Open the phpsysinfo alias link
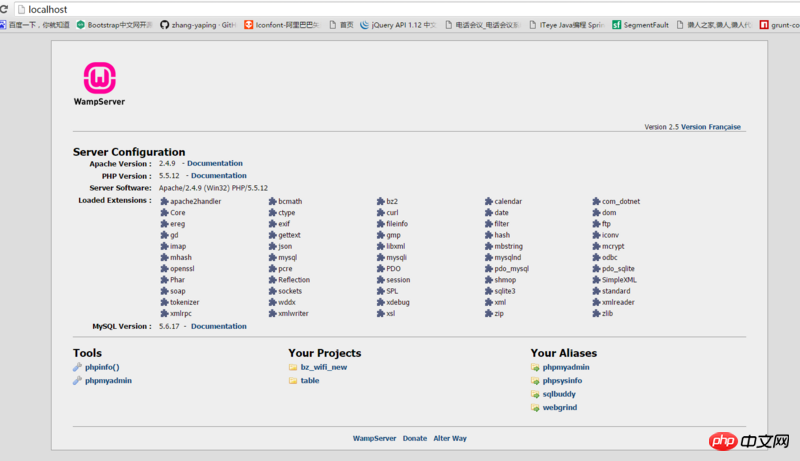This screenshot has width=800, height=461. pos(562,380)
